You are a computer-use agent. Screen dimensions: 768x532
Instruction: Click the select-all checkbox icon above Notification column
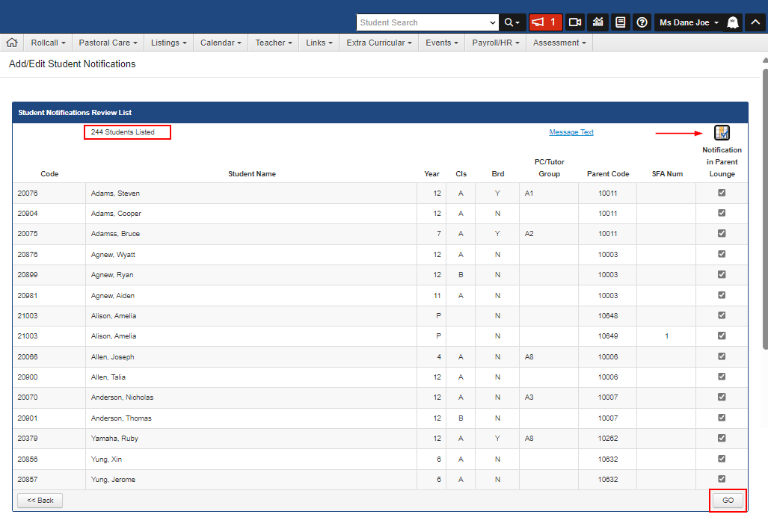(722, 133)
